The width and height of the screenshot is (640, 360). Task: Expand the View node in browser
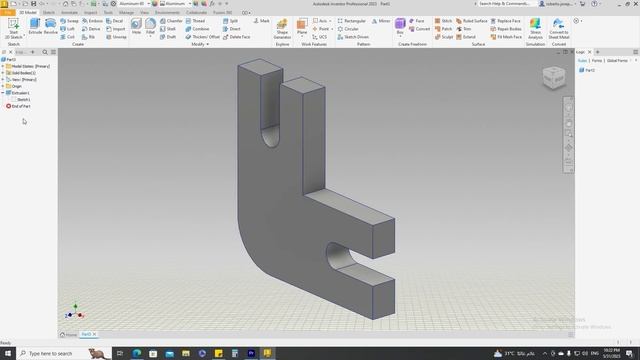click(3, 80)
